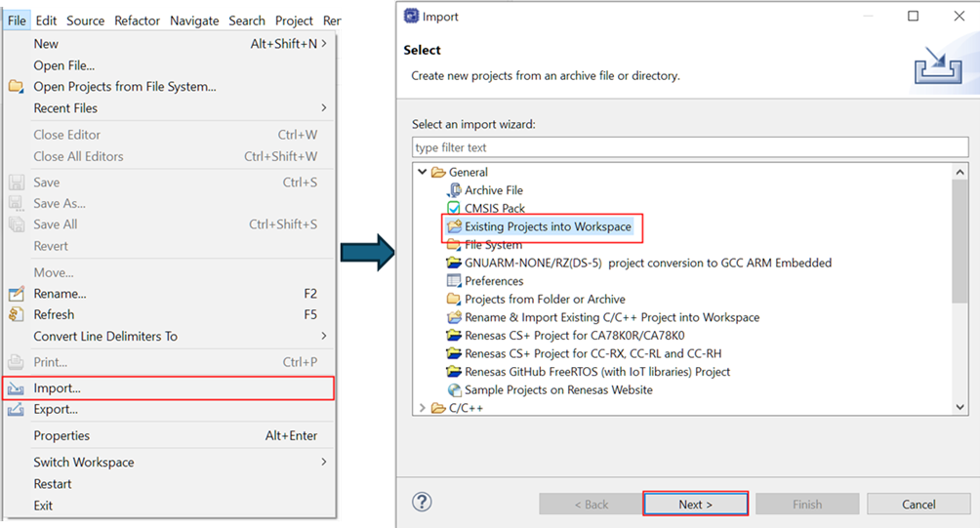Open the Edit menu in menu bar
Viewport: 980px width, 528px height.
coord(46,20)
